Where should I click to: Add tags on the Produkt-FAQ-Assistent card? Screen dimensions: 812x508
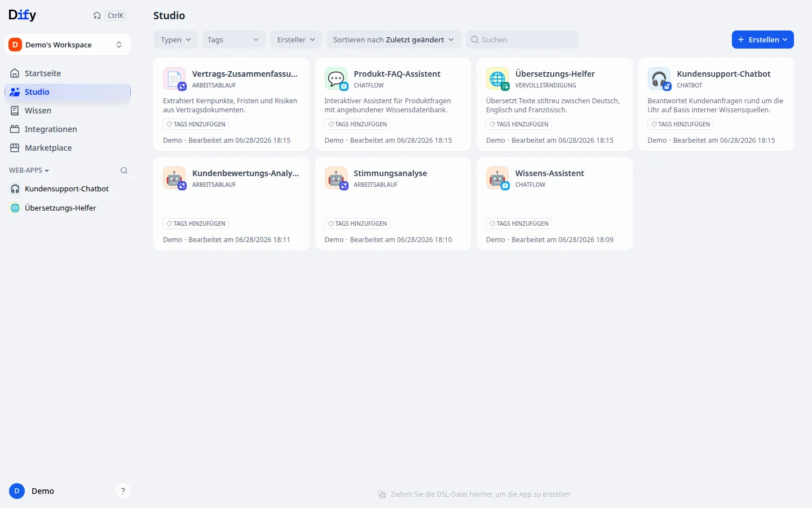click(x=358, y=124)
